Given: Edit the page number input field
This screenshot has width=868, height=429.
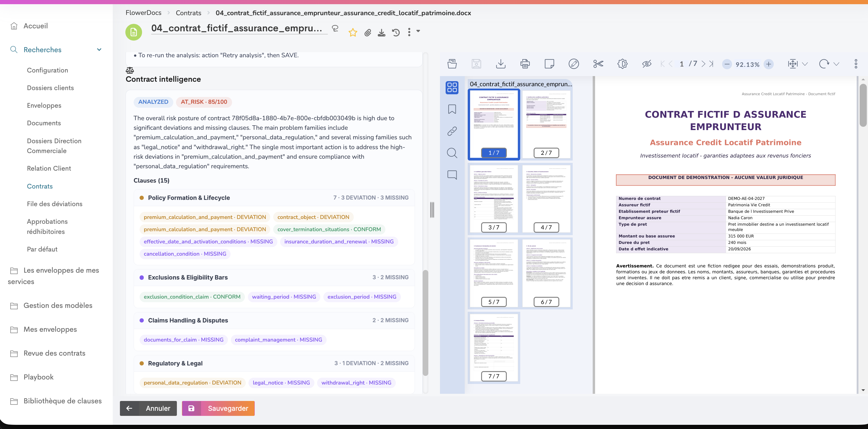Looking at the screenshot, I should pyautogui.click(x=681, y=64).
